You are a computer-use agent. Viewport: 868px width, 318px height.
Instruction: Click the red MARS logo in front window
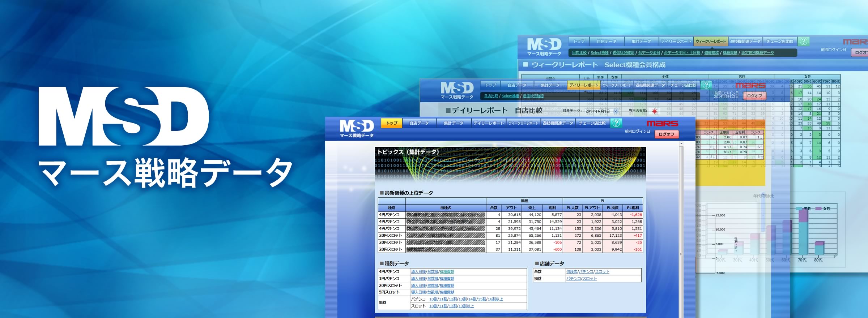pos(662,123)
